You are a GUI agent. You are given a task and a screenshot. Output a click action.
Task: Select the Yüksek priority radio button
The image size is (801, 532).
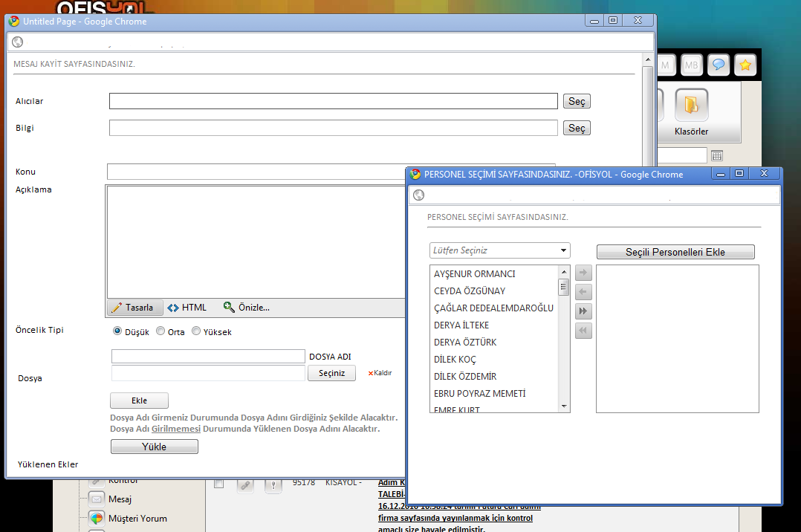pyautogui.click(x=196, y=331)
